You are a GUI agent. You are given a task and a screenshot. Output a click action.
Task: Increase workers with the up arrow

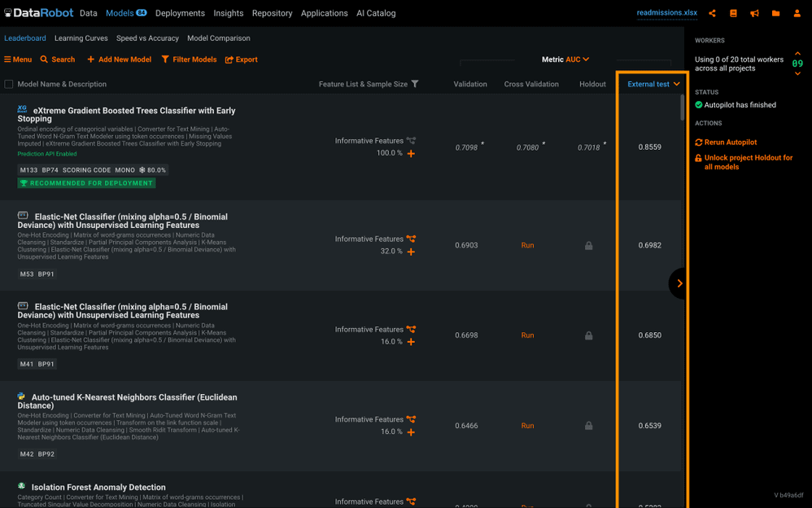pos(797,54)
